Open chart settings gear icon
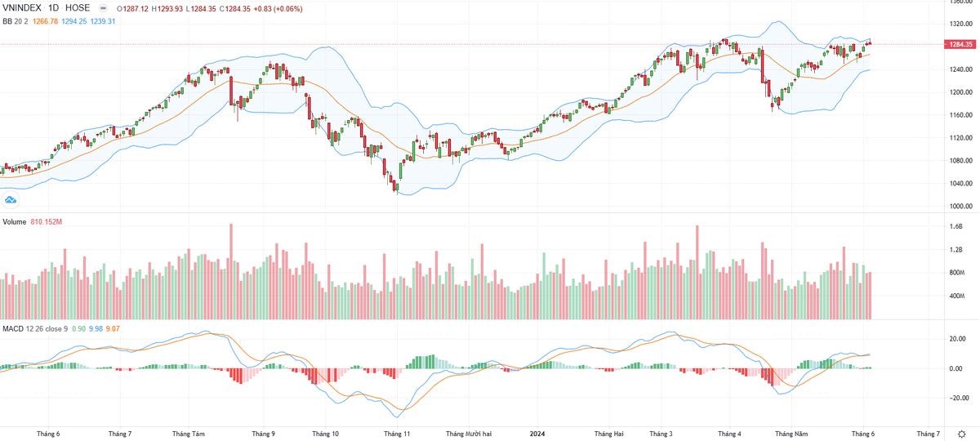The height and width of the screenshot is (441, 980). 962,434
